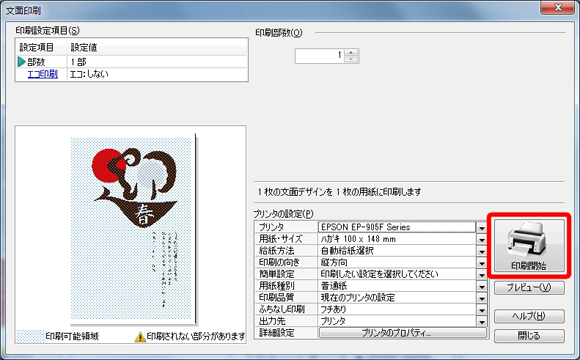Click 閉じる to close the dialog

[529, 336]
